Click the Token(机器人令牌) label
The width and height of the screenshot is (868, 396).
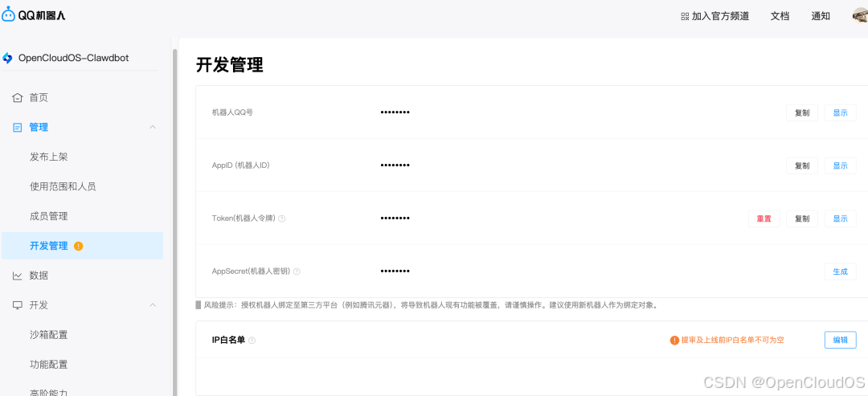(244, 218)
